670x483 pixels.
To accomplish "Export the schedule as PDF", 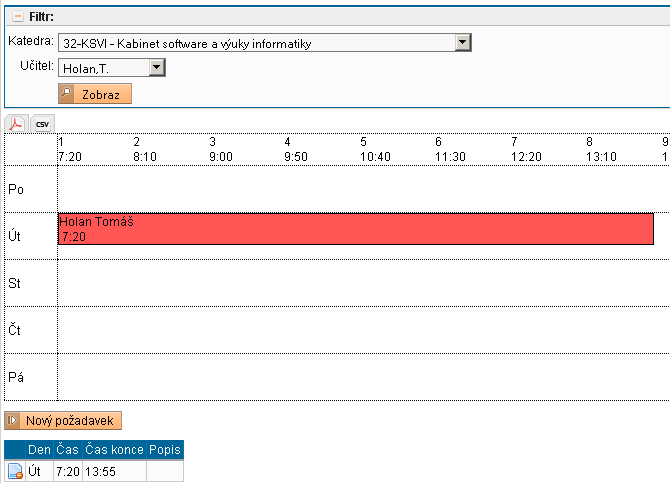I will (x=16, y=124).
